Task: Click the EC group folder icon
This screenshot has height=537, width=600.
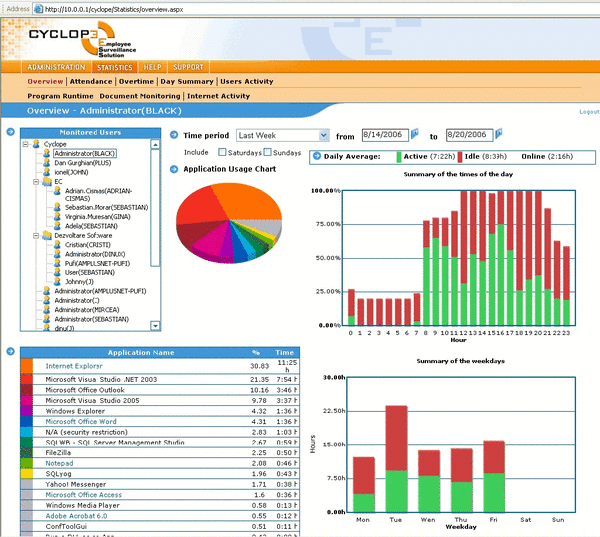Action: [x=45, y=183]
